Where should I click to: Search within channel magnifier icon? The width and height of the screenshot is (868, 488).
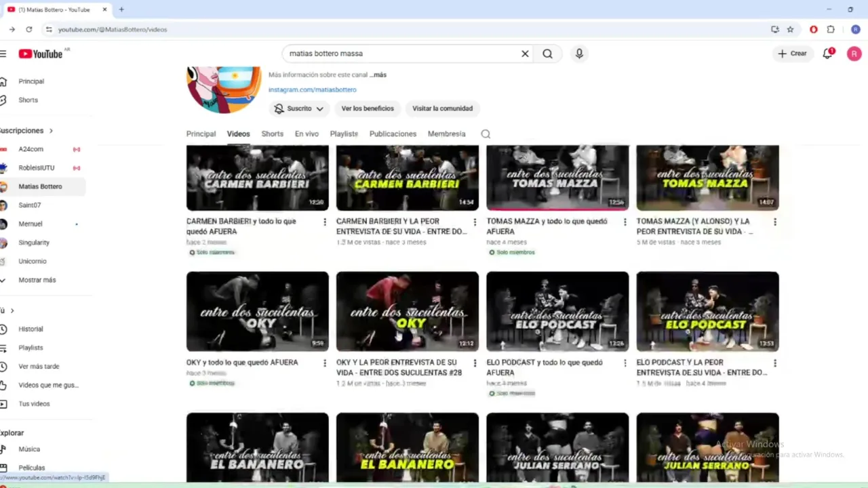tap(486, 134)
